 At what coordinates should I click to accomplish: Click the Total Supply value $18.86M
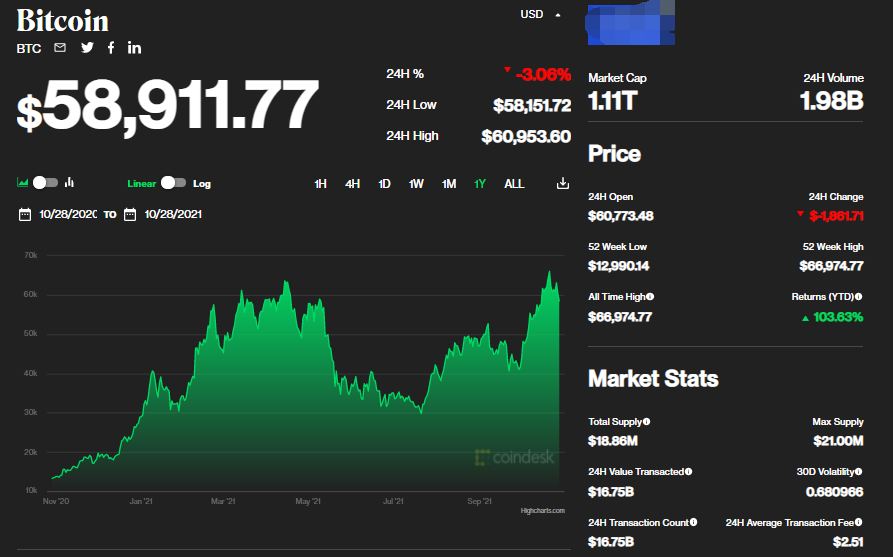[613, 441]
